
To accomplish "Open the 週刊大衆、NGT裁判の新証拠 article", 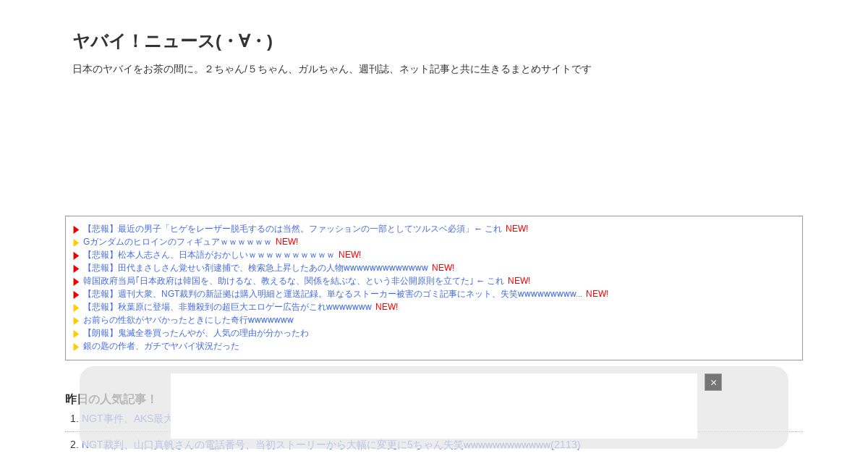I will pos(333,294).
